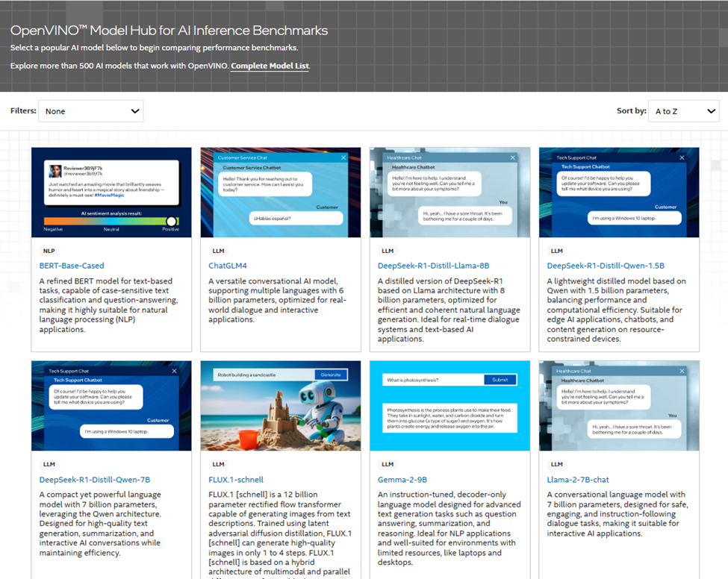Open the Gemma-2-9B model link
This screenshot has height=579, width=728.
tap(402, 480)
